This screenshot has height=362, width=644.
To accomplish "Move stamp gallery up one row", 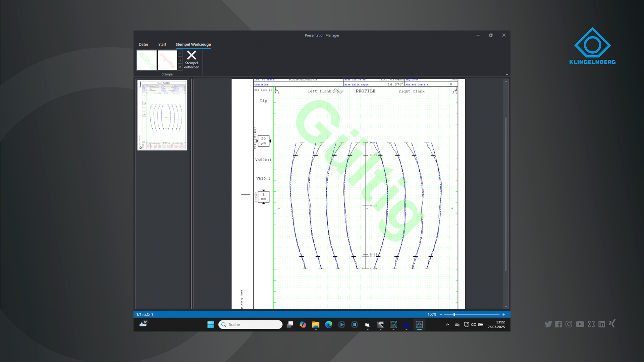I will (180, 53).
